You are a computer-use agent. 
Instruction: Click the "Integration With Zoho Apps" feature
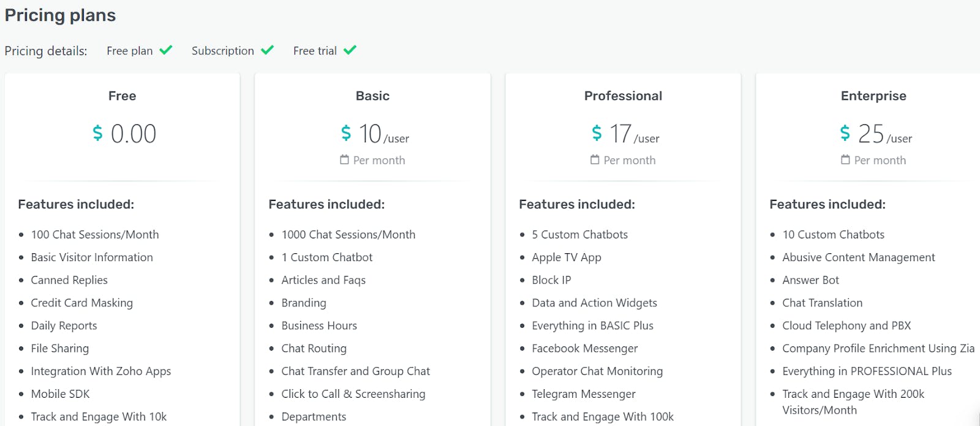coord(101,371)
